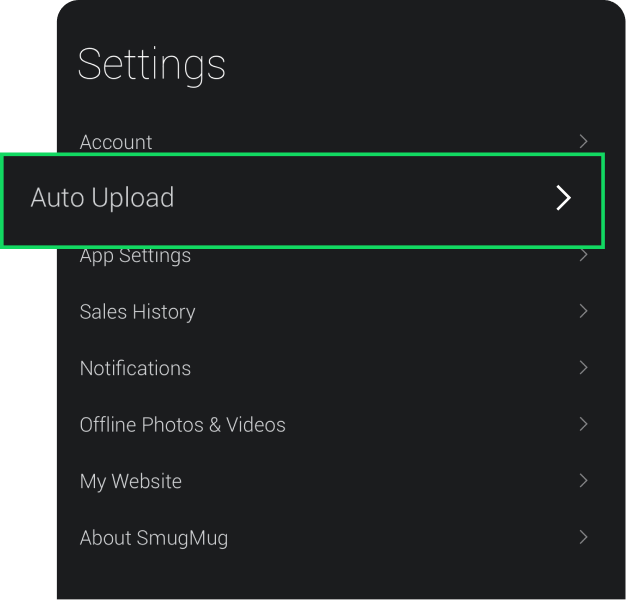
Task: Open Offline Photos & Videos
Action: point(182,425)
